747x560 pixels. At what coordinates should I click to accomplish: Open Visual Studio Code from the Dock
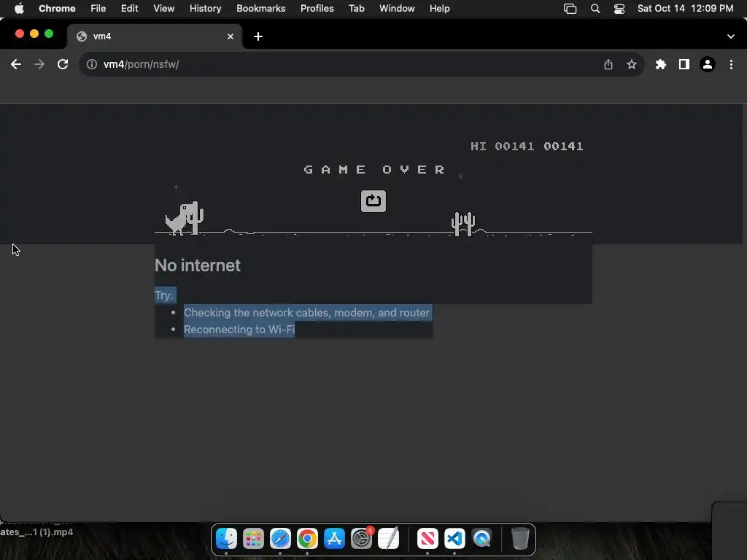point(454,539)
